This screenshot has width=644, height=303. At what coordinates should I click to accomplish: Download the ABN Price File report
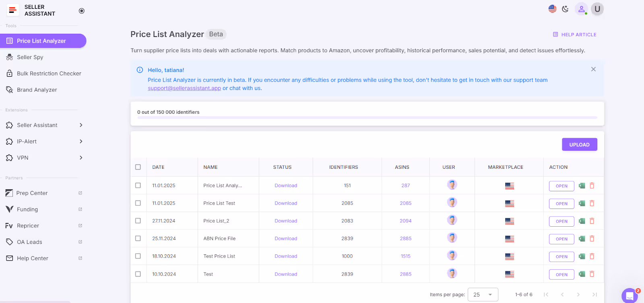[x=286, y=239]
